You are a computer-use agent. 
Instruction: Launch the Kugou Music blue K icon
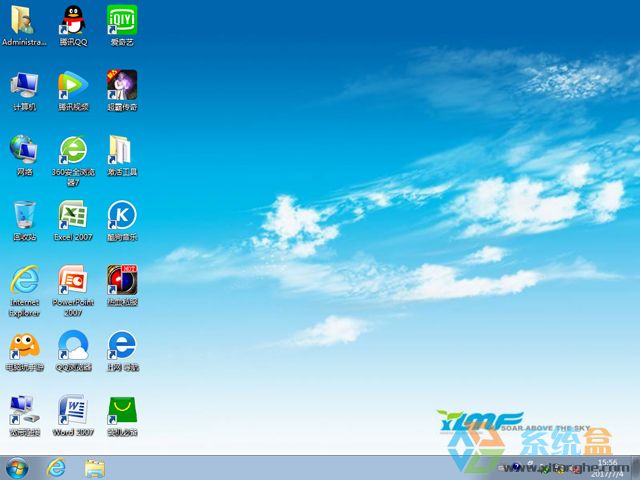121,215
